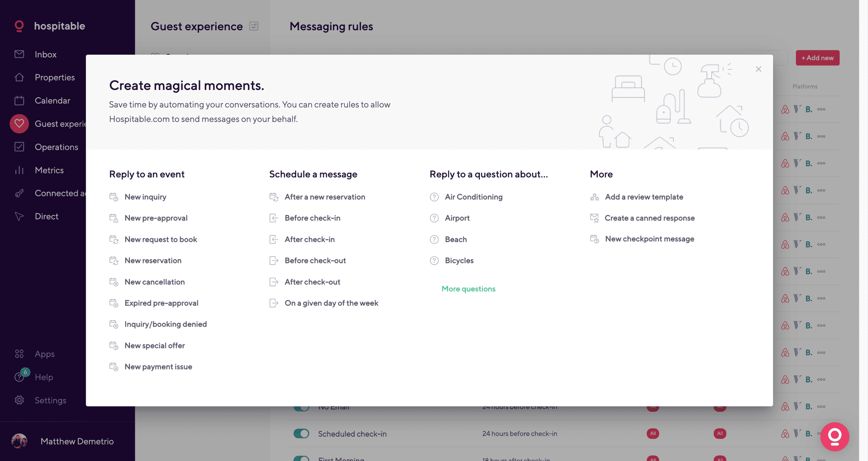Open the Operations checklist icon

point(19,147)
